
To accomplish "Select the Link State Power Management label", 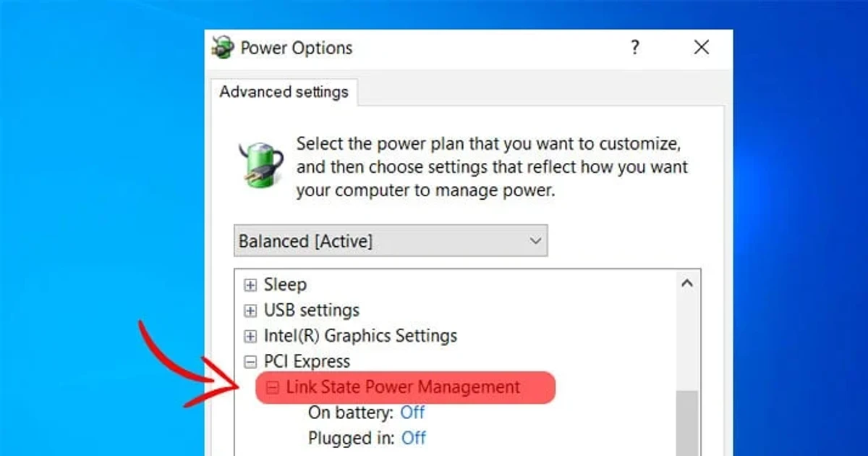I will click(x=403, y=387).
